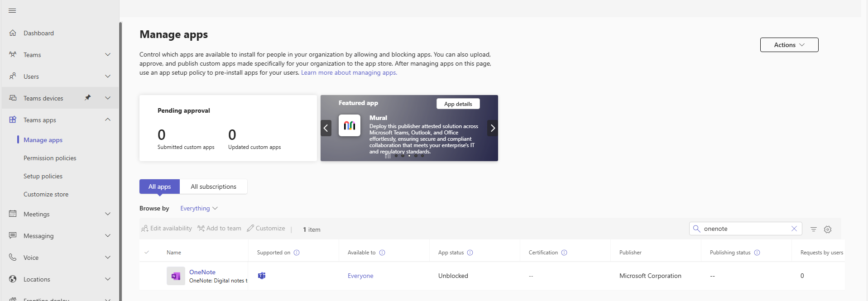868x301 pixels.
Task: Click Submitted custom apps count
Action: tap(162, 135)
